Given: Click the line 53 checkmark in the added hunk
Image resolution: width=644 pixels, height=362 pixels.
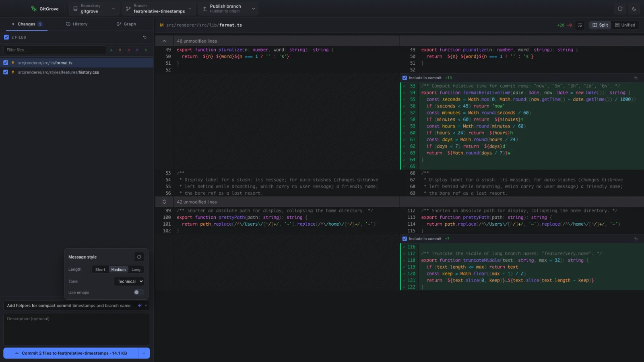Looking at the screenshot, I should pyautogui.click(x=404, y=86).
